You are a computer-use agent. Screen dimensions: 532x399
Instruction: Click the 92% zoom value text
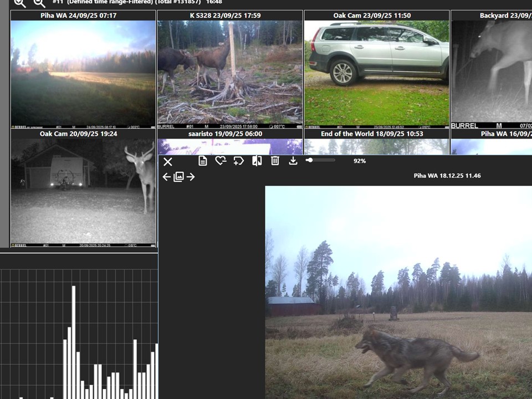(360, 161)
